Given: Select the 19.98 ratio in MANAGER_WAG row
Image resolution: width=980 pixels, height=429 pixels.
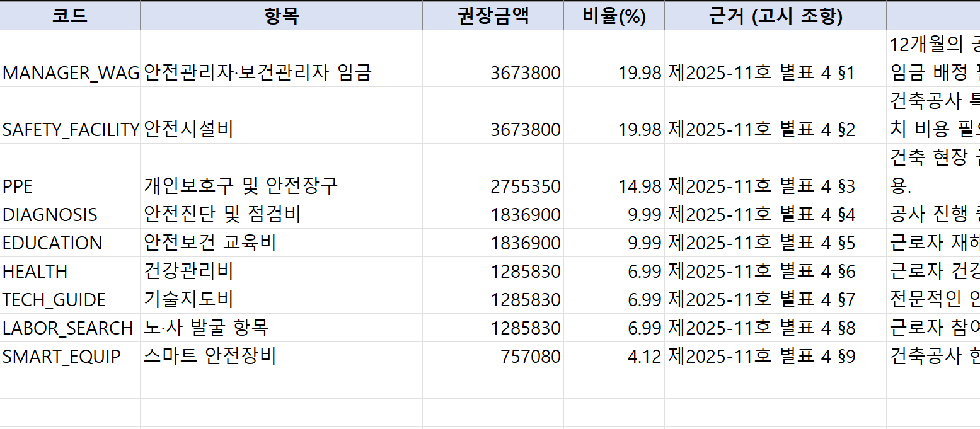Looking at the screenshot, I should (x=614, y=59).
